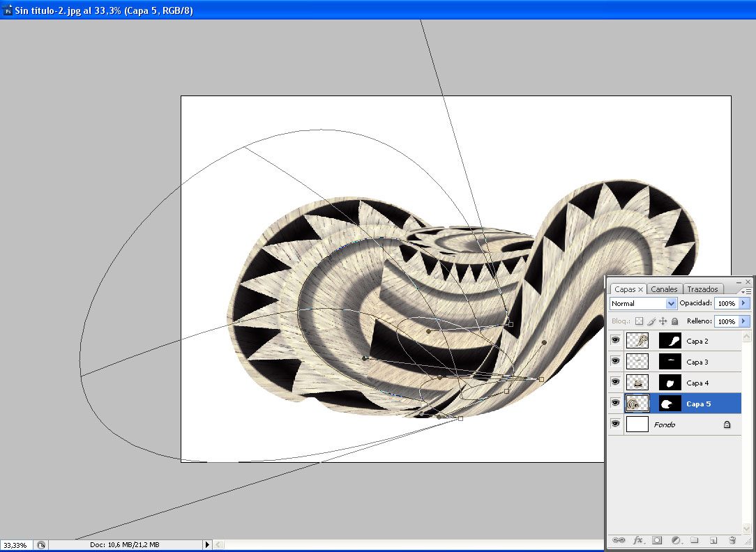Add a layer mask with mask icon

(x=657, y=540)
